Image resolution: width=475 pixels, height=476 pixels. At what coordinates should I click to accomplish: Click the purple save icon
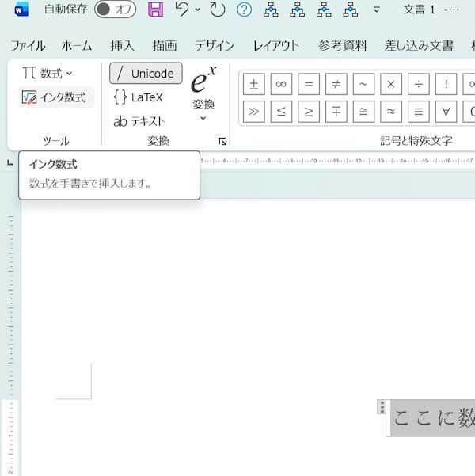[155, 10]
